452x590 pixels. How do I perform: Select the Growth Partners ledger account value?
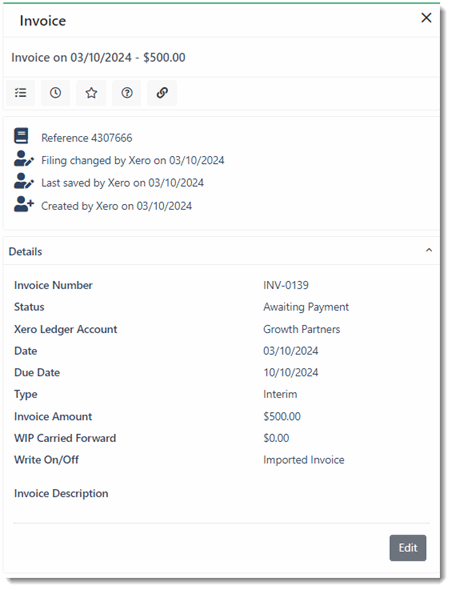pyautogui.click(x=301, y=329)
